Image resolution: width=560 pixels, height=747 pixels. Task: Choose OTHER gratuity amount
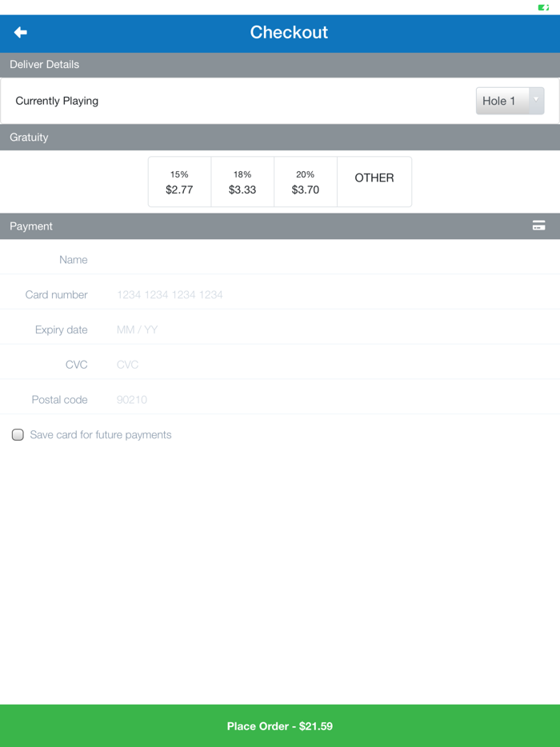click(x=374, y=182)
